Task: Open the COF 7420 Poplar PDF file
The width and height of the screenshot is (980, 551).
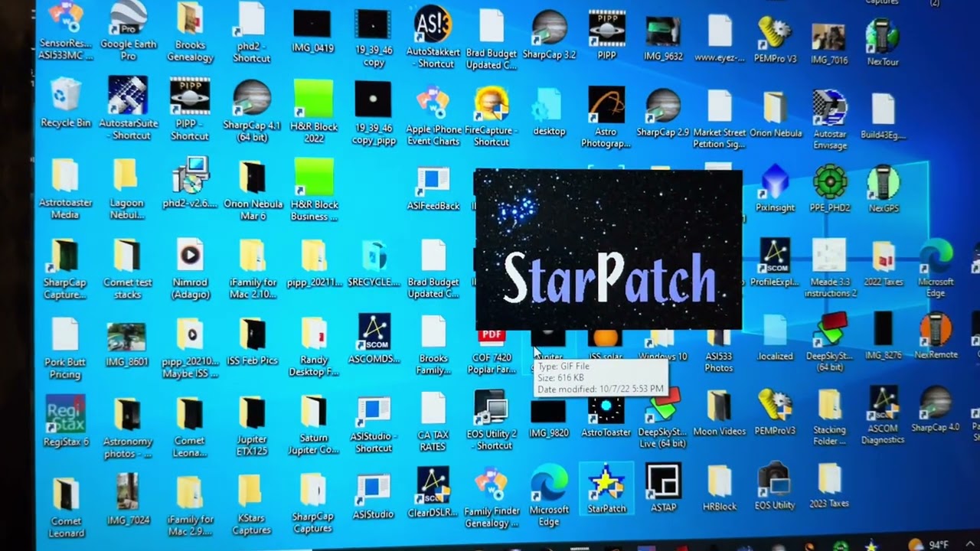Action: (x=492, y=352)
